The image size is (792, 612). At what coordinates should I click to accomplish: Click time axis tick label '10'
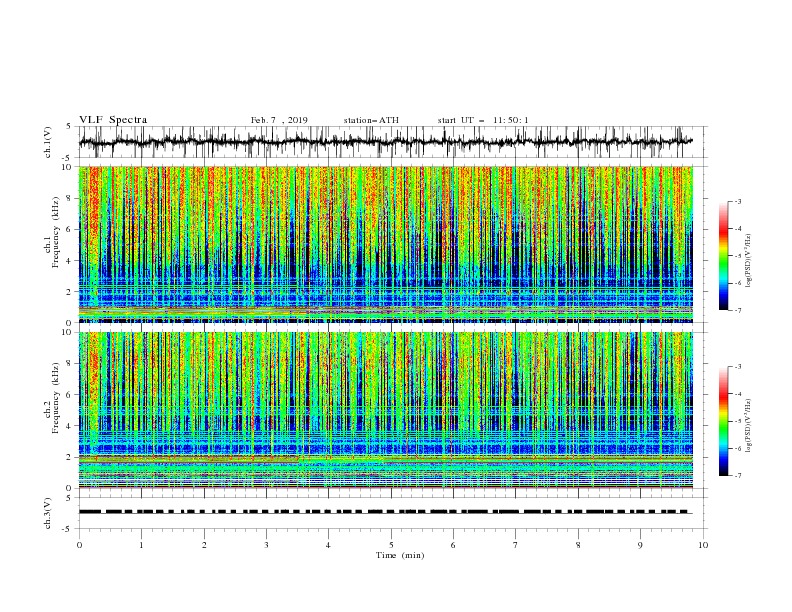pyautogui.click(x=703, y=545)
